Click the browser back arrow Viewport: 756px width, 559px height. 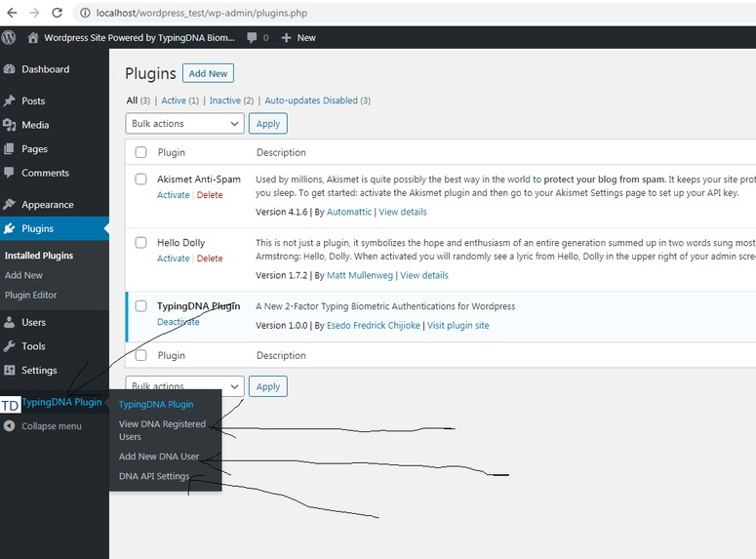[x=12, y=13]
